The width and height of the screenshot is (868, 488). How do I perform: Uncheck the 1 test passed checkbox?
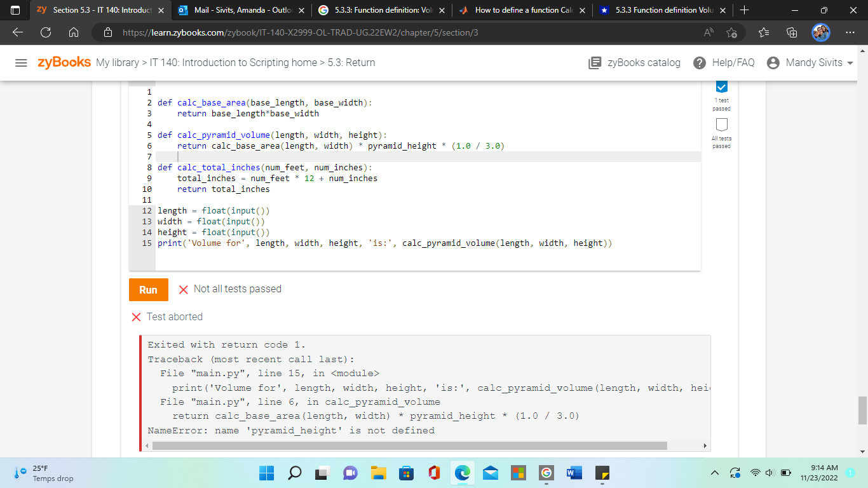click(x=721, y=88)
